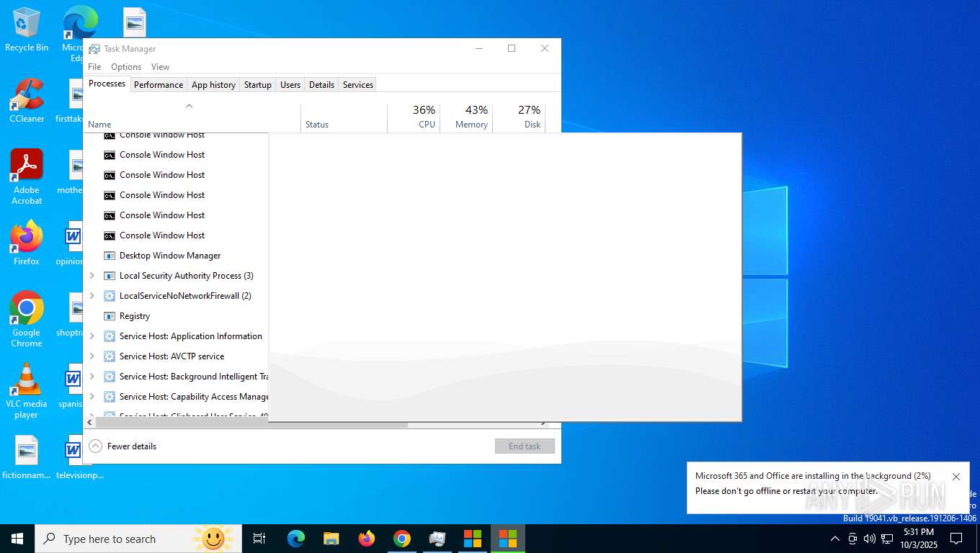Click the left arrow of horizontal scrollbar
Screen dimensions: 980x553
click(x=89, y=423)
